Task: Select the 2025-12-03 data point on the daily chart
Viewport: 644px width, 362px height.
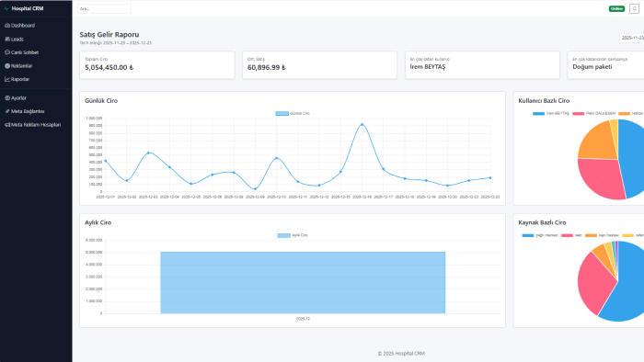Action: 148,153
